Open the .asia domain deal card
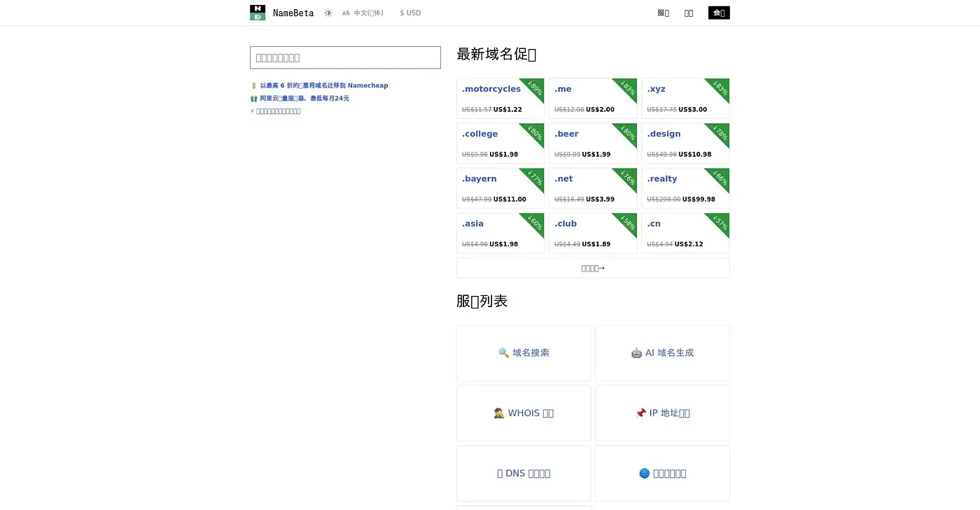980x510 pixels. 500,233
